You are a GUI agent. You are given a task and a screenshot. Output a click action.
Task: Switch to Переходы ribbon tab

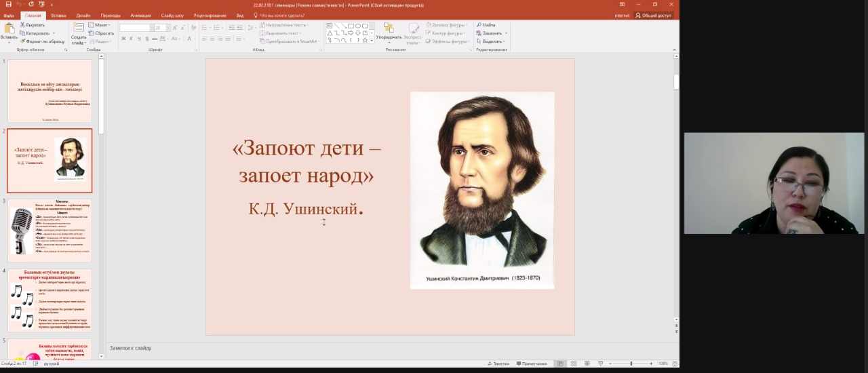coord(111,15)
